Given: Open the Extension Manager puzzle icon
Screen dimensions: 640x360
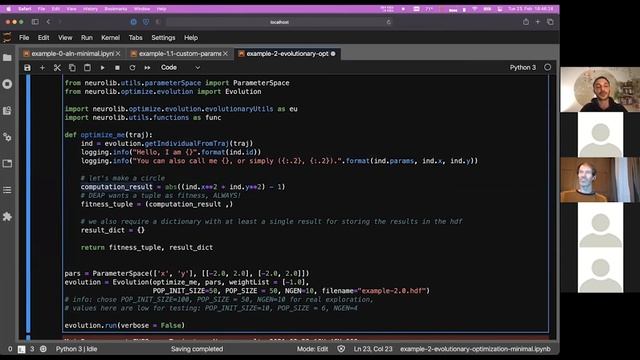Looking at the screenshot, I should tap(7, 217).
